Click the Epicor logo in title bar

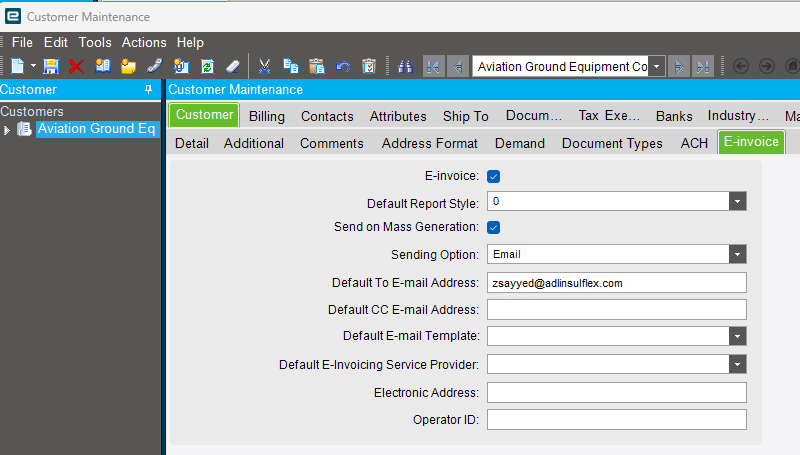[x=13, y=16]
